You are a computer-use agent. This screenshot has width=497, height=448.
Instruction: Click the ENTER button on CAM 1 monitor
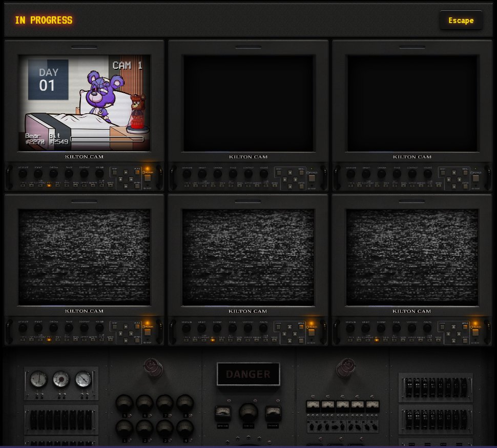[x=137, y=186]
